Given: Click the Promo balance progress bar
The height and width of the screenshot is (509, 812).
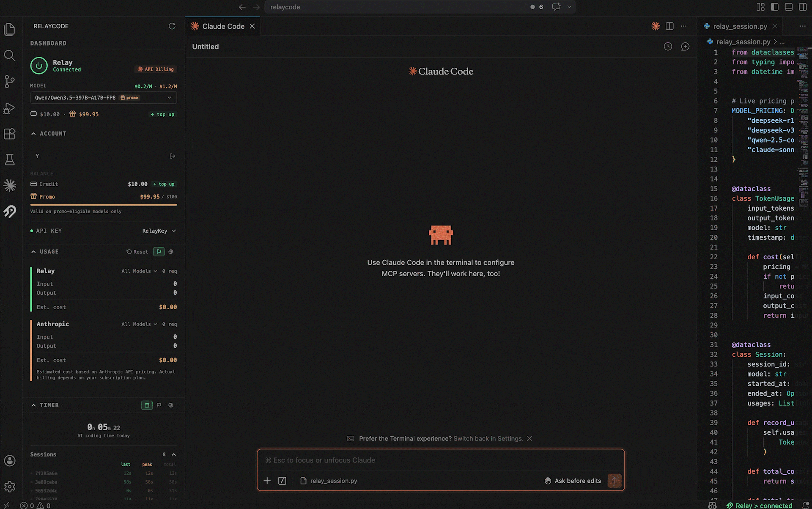Looking at the screenshot, I should 104,205.
